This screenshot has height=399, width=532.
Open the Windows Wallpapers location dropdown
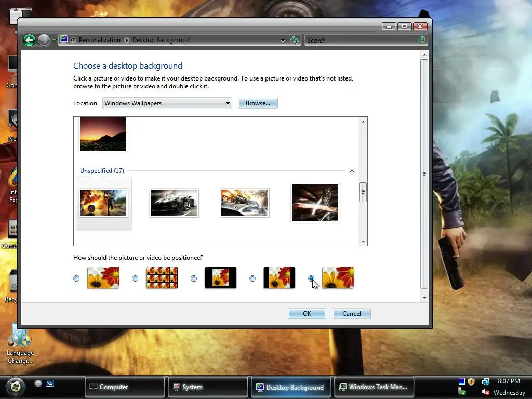[x=167, y=103]
